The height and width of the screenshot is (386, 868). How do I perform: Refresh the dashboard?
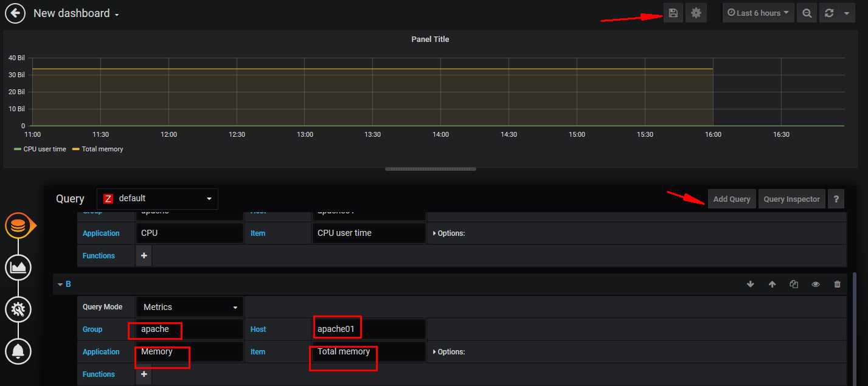click(828, 13)
